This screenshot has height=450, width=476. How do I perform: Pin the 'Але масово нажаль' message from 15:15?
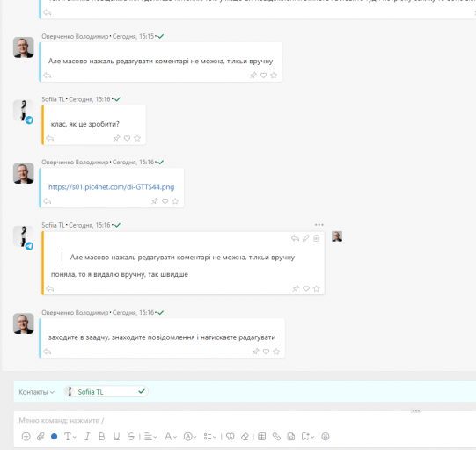[x=253, y=76]
